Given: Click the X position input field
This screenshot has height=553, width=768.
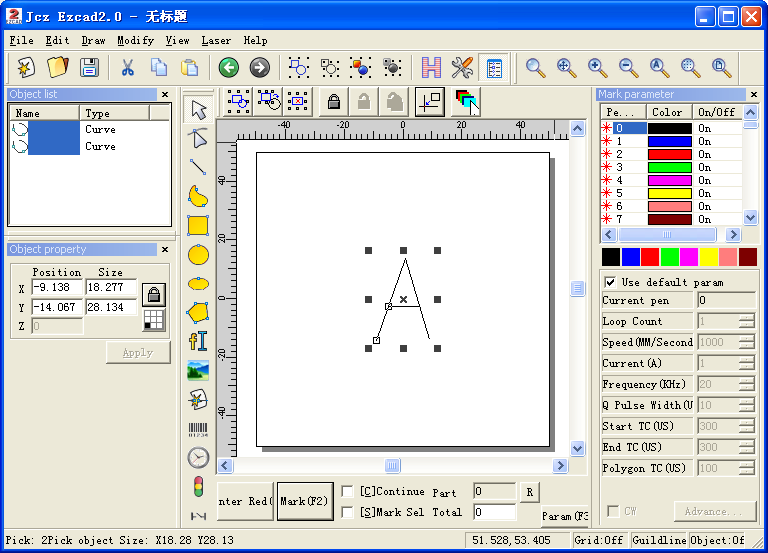Looking at the screenshot, I should tap(57, 288).
